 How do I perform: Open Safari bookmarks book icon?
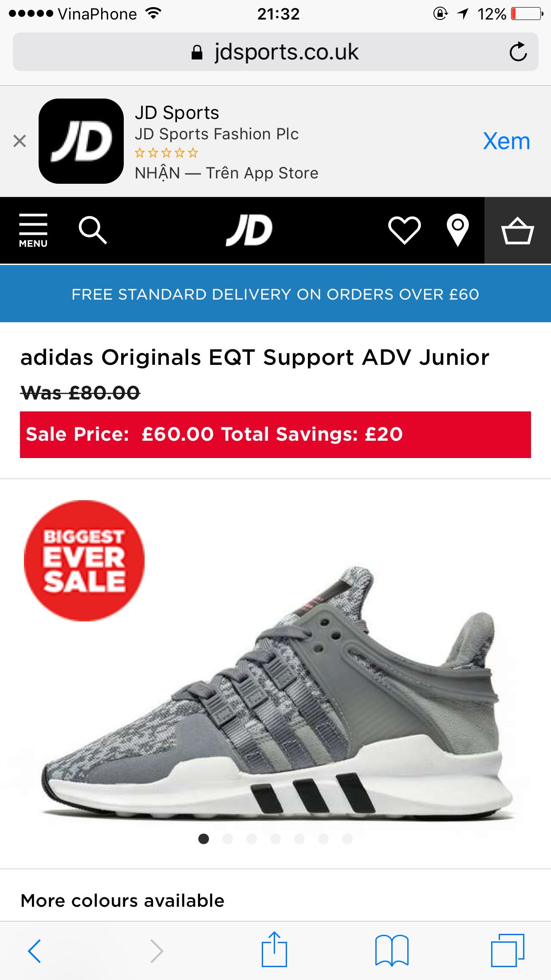point(392,950)
